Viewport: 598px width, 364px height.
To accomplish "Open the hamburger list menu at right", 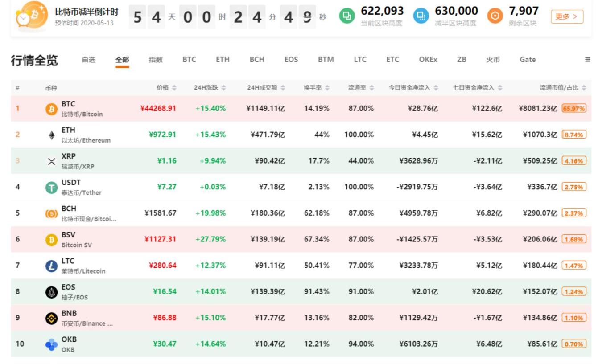I will (587, 60).
